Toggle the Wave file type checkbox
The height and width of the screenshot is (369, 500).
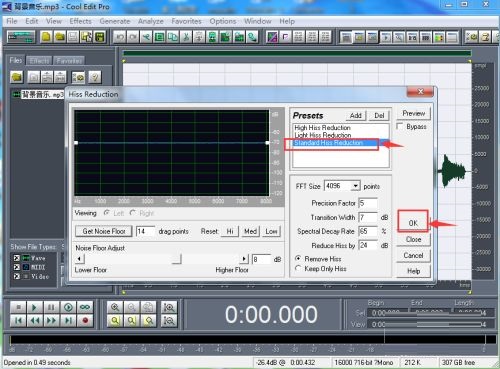17,258
